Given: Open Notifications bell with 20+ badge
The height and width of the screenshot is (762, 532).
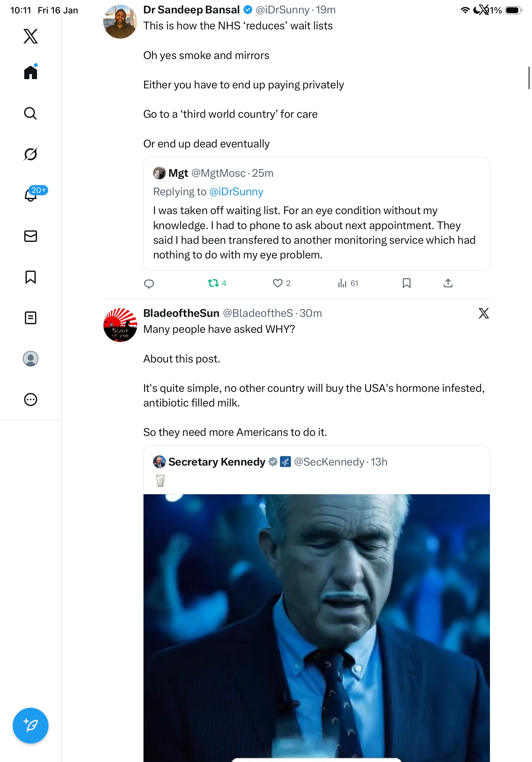Looking at the screenshot, I should [31, 195].
